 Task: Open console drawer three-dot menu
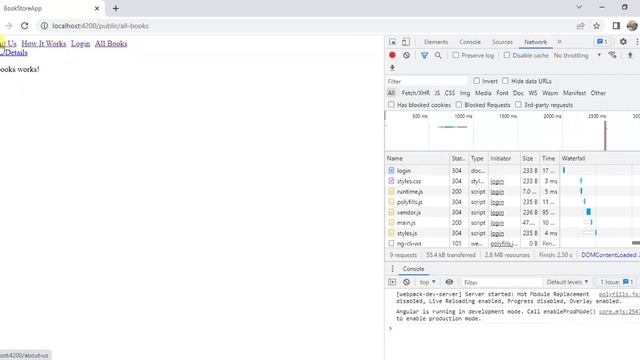tap(392, 269)
